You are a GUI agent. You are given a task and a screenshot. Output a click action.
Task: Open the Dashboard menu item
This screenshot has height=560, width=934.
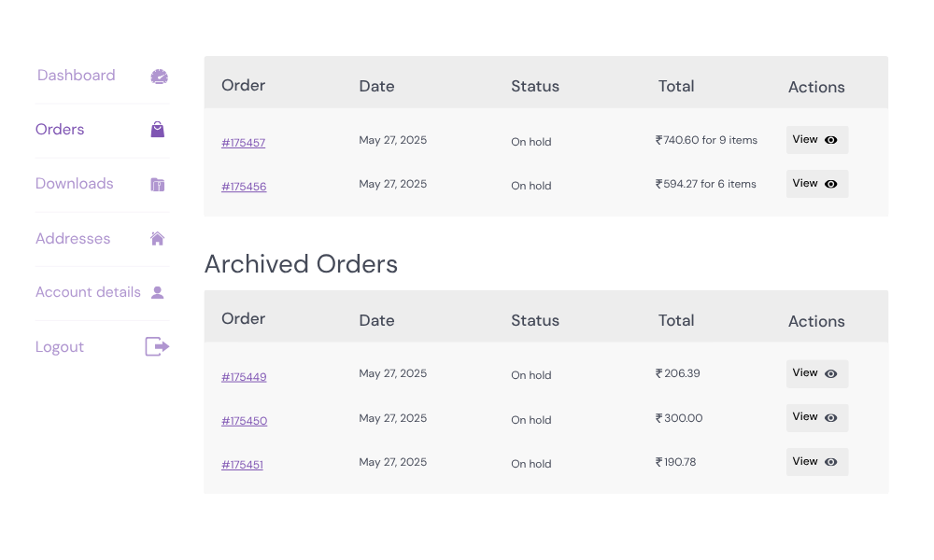pos(77,75)
